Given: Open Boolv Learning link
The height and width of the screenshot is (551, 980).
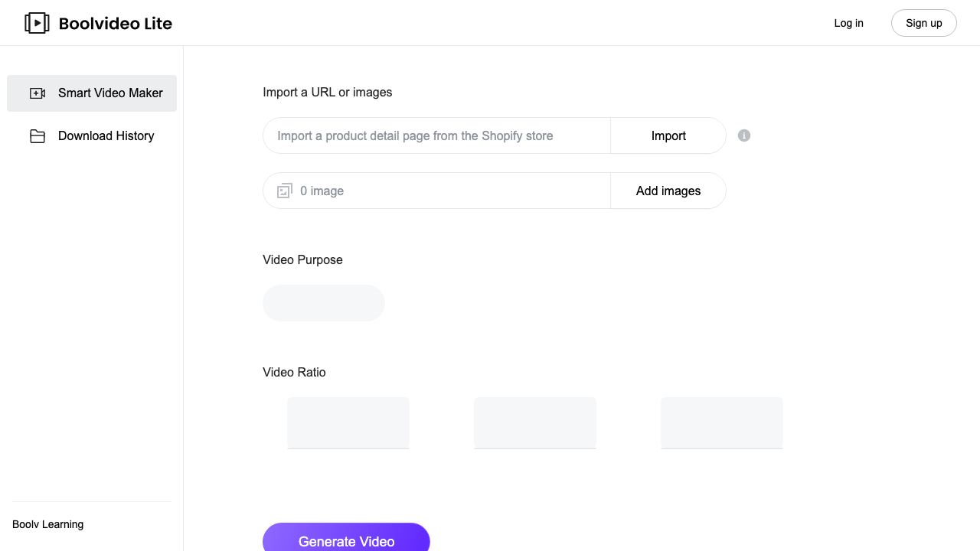Looking at the screenshot, I should pos(48,524).
